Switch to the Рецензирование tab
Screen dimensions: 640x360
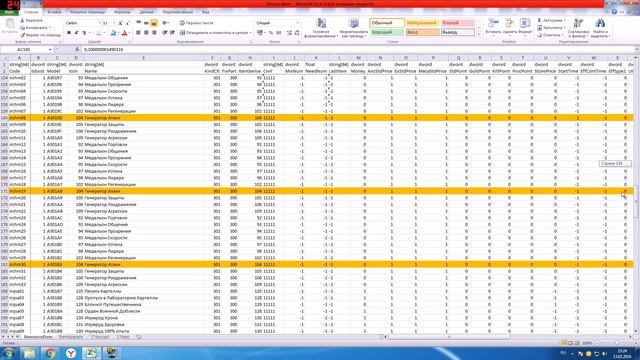pyautogui.click(x=178, y=12)
